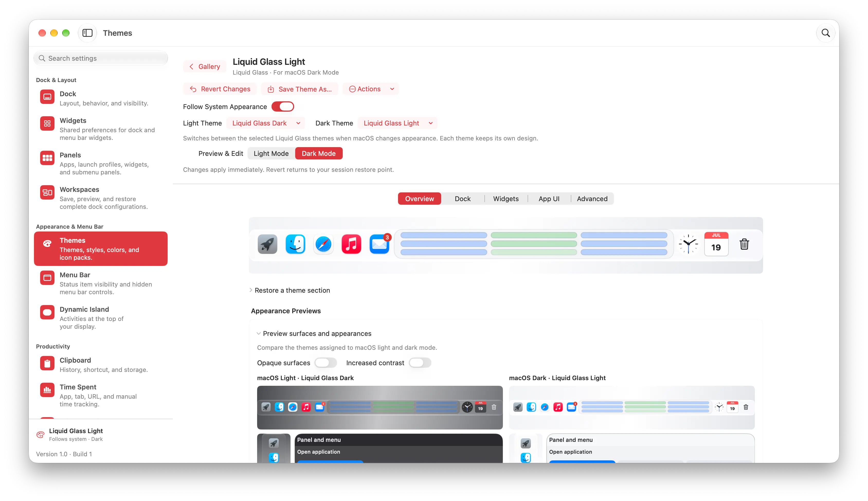Switch to the Advanced tab

click(592, 199)
